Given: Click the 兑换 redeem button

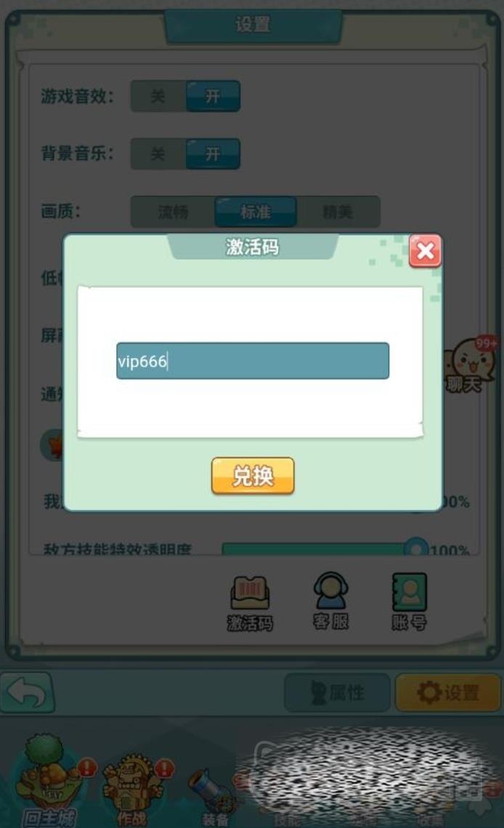Looking at the screenshot, I should click(252, 476).
